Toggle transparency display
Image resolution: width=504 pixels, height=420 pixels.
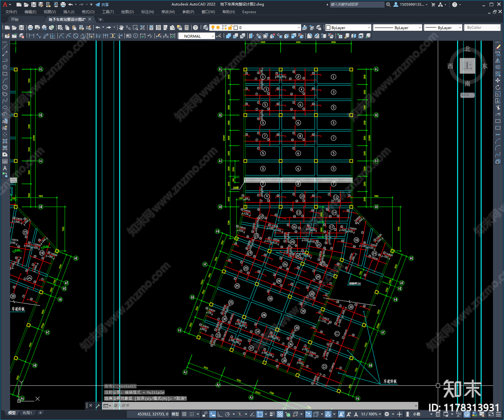[280, 414]
